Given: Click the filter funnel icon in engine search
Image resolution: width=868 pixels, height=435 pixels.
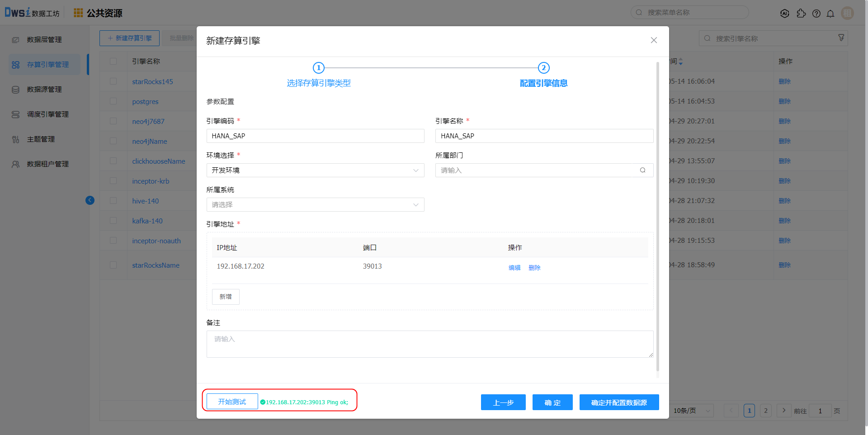Looking at the screenshot, I should pyautogui.click(x=841, y=38).
